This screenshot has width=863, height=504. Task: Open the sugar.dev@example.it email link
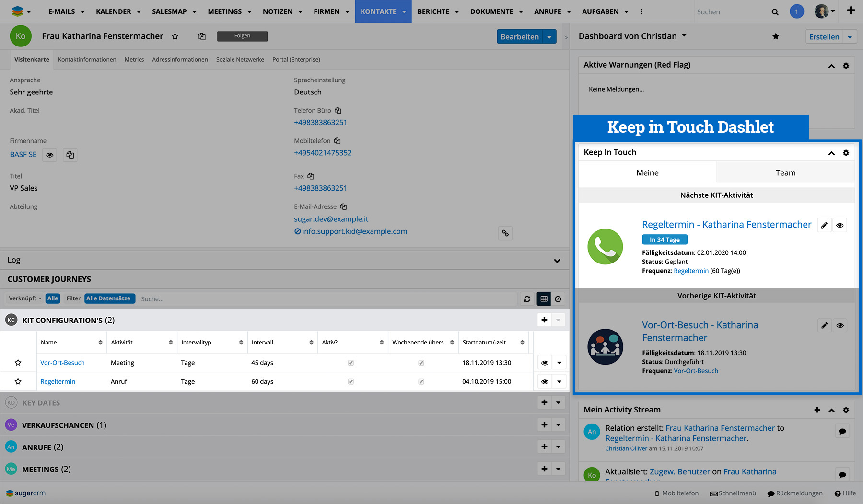(x=331, y=219)
